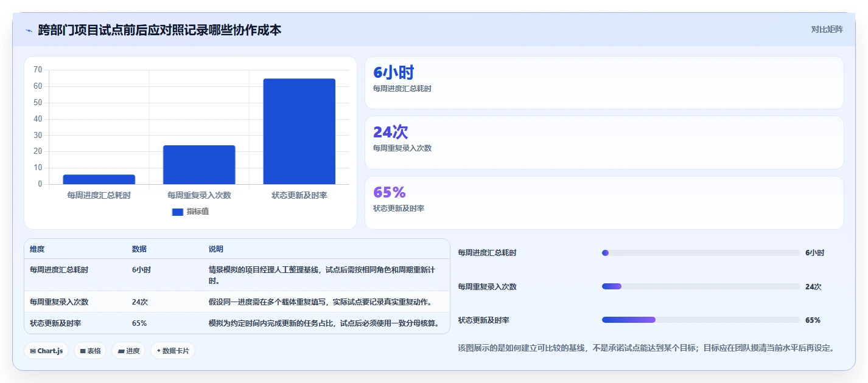Click the 每周进度汇总耗时 cell in the table
Image resolution: width=868 pixels, height=383 pixels.
pos(59,270)
